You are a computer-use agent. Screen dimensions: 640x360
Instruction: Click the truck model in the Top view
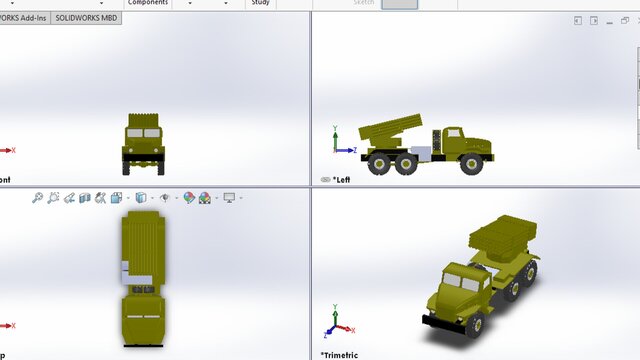(143, 279)
